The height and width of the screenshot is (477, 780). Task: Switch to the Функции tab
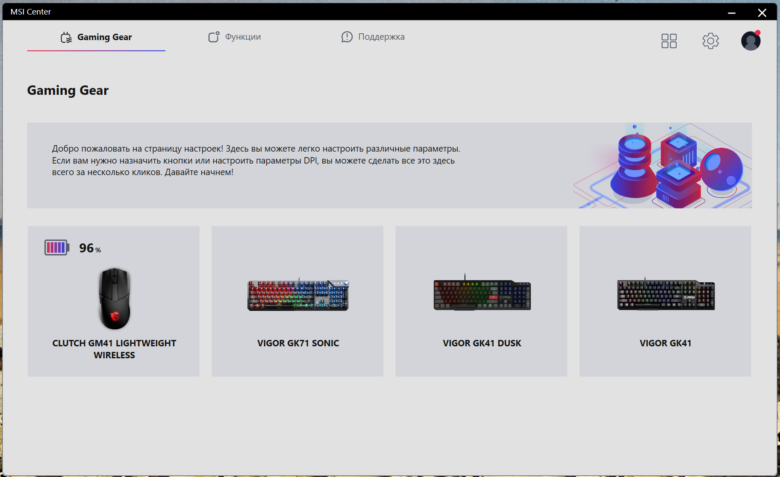(x=234, y=37)
